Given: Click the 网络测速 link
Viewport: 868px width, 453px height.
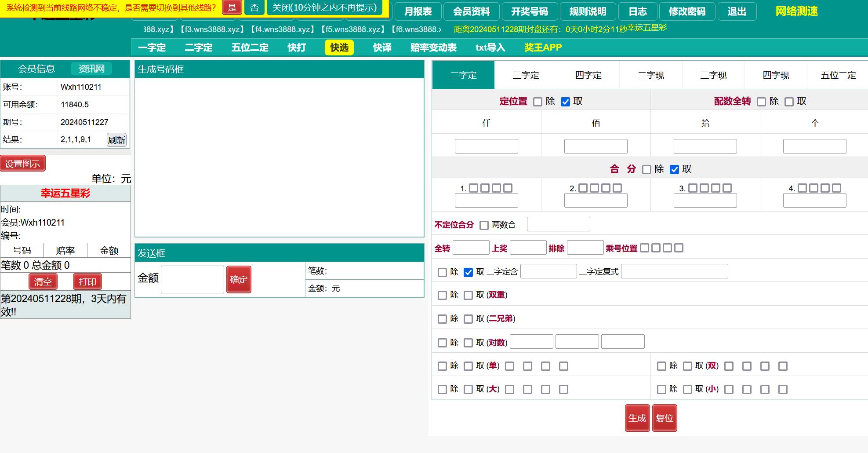Looking at the screenshot, I should click(x=796, y=11).
